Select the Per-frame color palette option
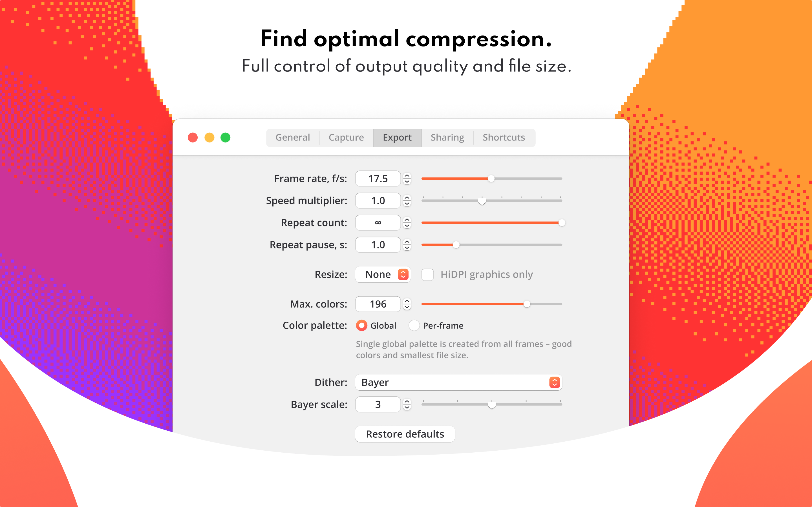Image resolution: width=812 pixels, height=507 pixels. (414, 326)
